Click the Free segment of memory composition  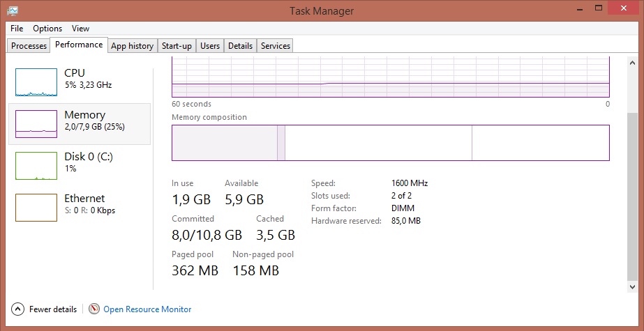[541, 143]
